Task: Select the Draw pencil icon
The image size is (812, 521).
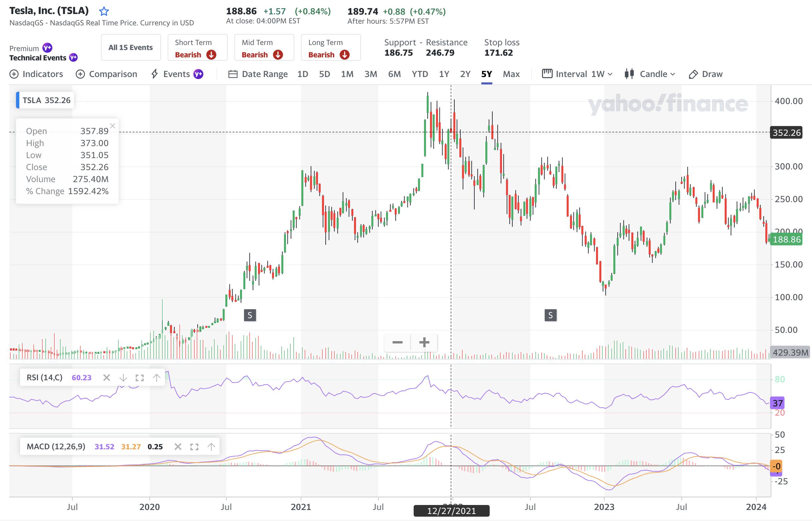Action: [x=693, y=74]
